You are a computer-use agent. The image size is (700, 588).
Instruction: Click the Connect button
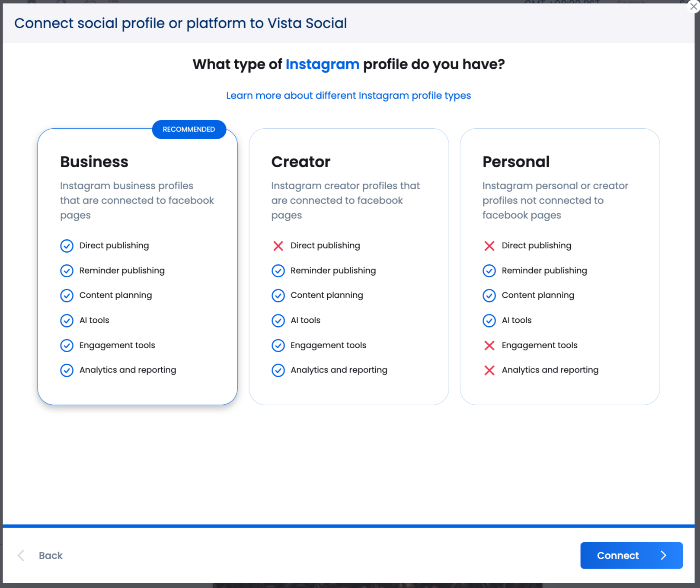click(631, 556)
